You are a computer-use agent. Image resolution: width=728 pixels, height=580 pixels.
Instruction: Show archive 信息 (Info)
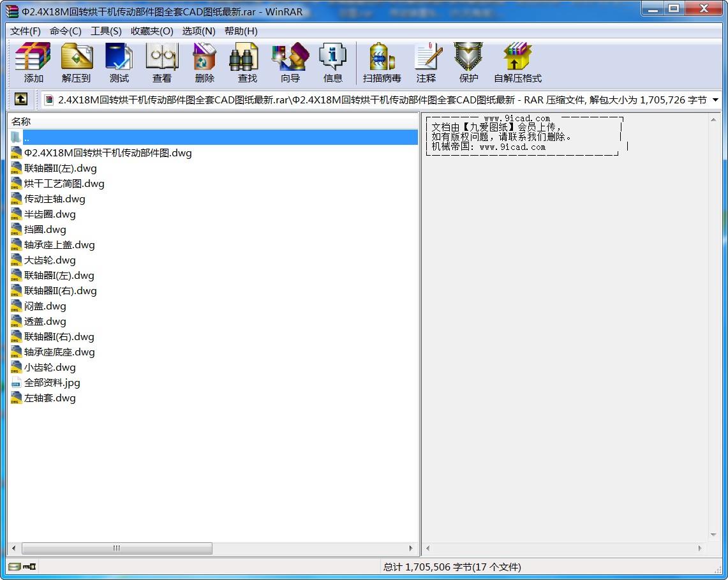point(332,63)
